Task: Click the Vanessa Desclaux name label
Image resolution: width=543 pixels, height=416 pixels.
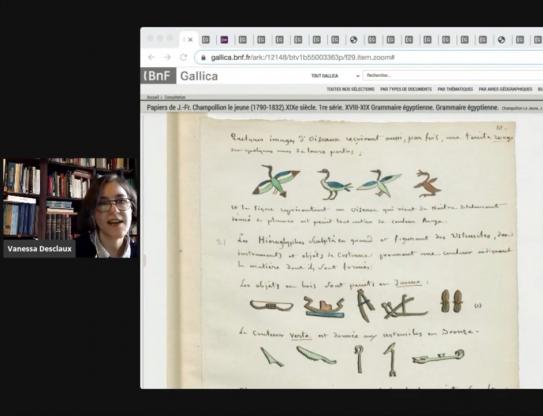Action: [x=39, y=249]
